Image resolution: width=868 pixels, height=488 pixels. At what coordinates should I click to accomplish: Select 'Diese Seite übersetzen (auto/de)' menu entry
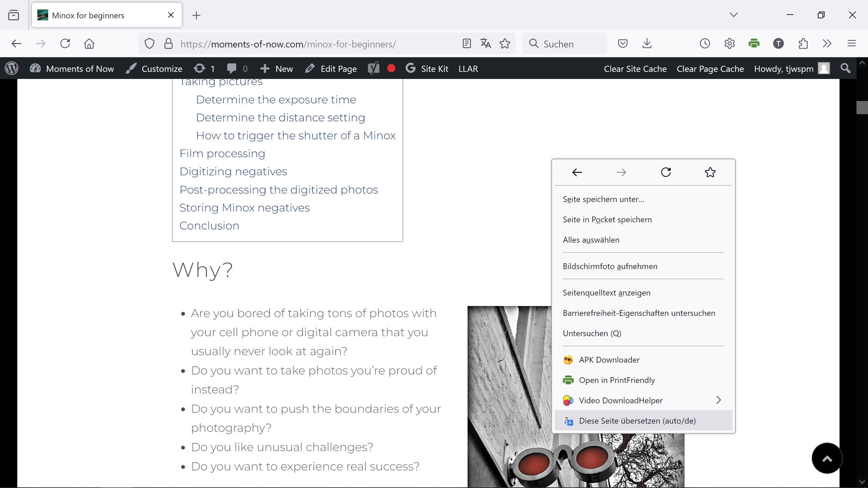(637, 421)
